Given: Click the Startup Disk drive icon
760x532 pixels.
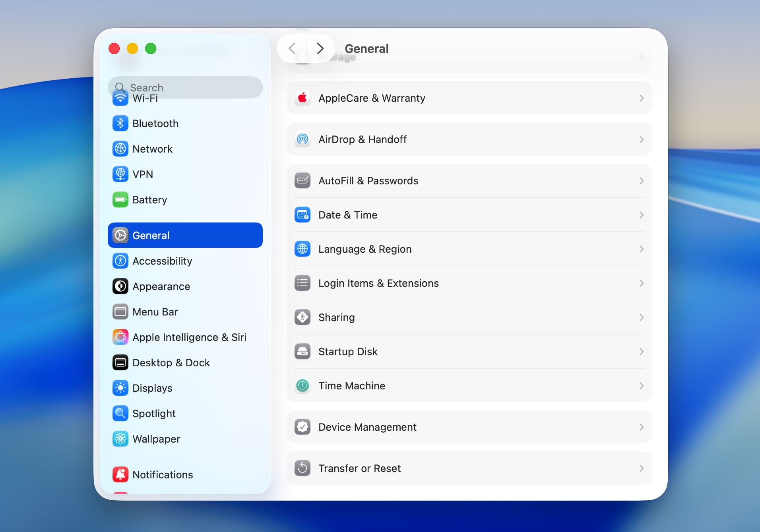Looking at the screenshot, I should (x=302, y=352).
